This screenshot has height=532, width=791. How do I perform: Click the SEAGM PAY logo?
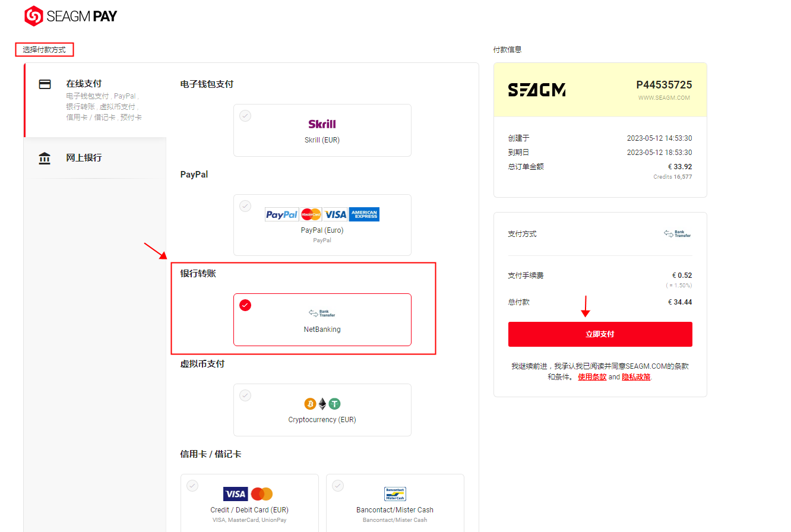point(71,16)
